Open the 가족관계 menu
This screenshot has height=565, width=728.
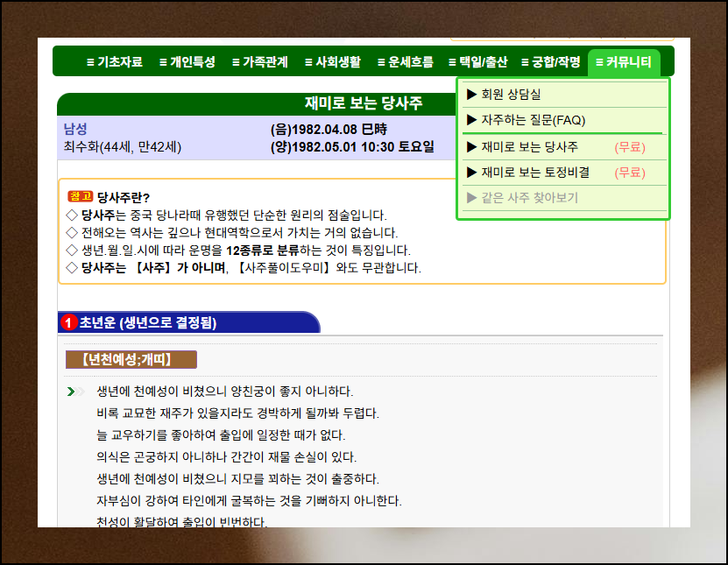[x=260, y=61]
